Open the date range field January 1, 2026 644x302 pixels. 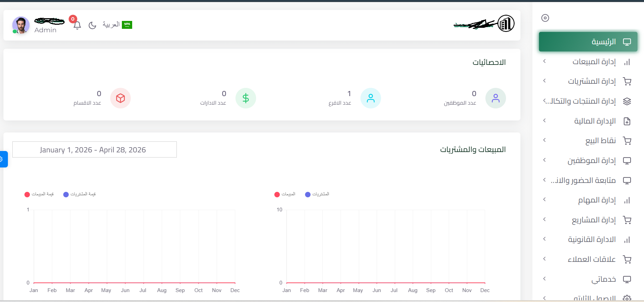tap(94, 150)
